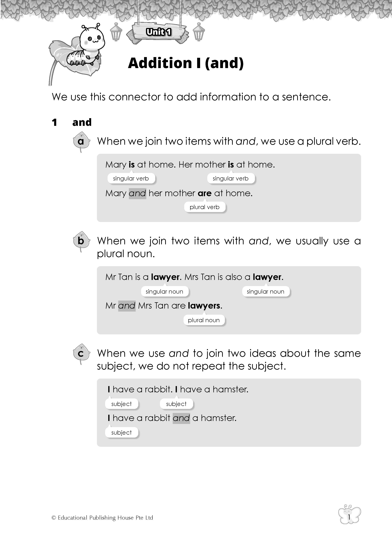The image size is (392, 536).
Task: Click the "plural noun" callout label
Action: pos(204,320)
